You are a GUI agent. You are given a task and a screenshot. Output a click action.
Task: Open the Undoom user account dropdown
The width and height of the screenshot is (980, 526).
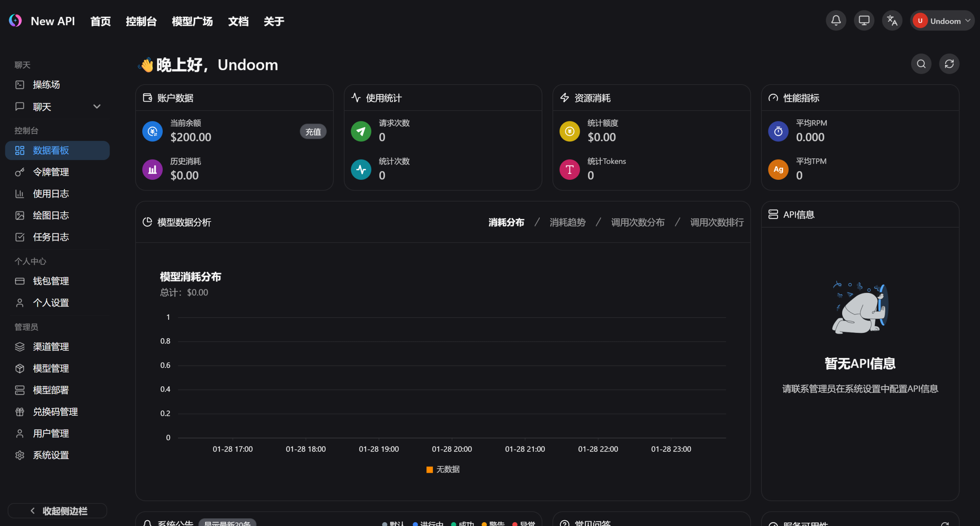(x=942, y=21)
